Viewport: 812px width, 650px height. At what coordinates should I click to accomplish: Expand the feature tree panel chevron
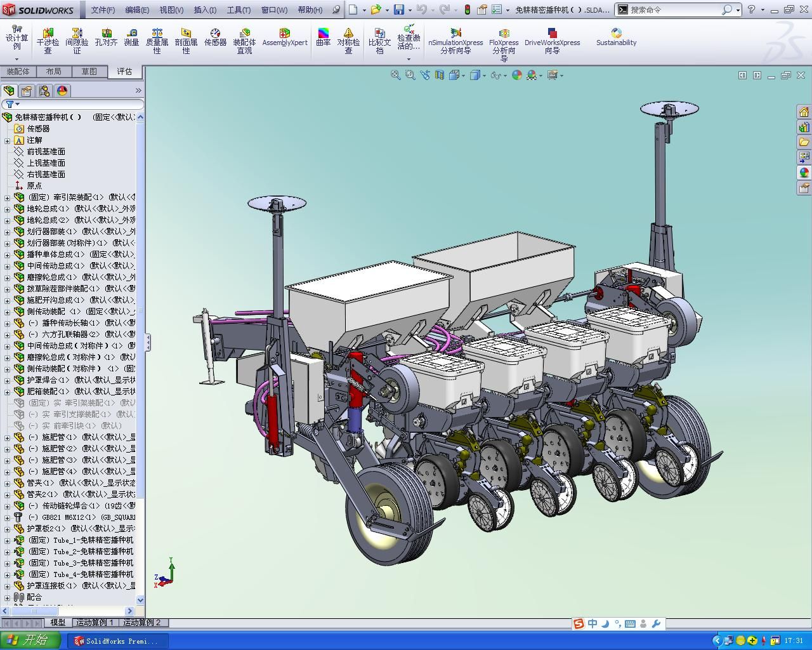pyautogui.click(x=138, y=91)
